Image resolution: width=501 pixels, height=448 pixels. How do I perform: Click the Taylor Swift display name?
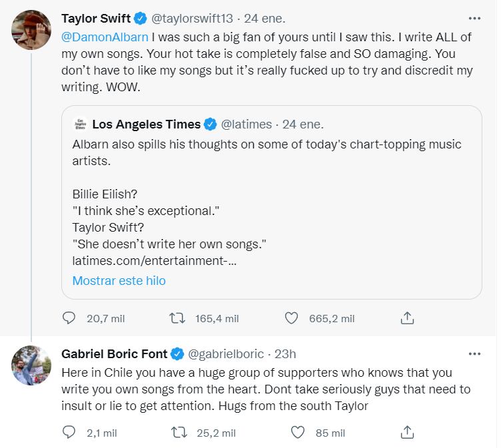coord(96,19)
